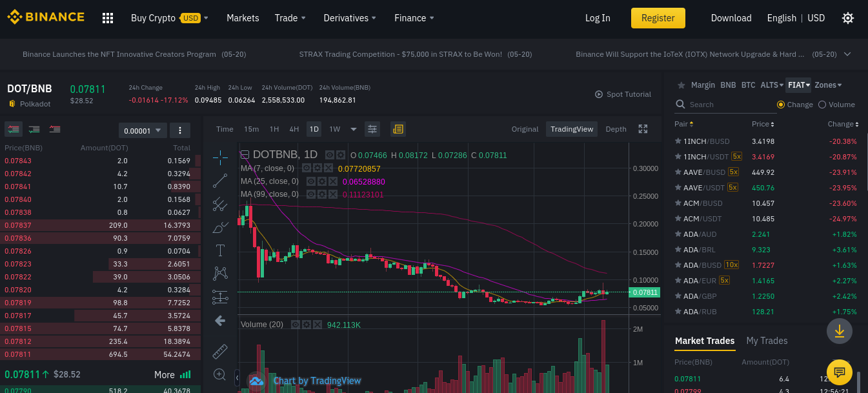
Task: Show both bids and asks order book view
Action: click(14, 130)
